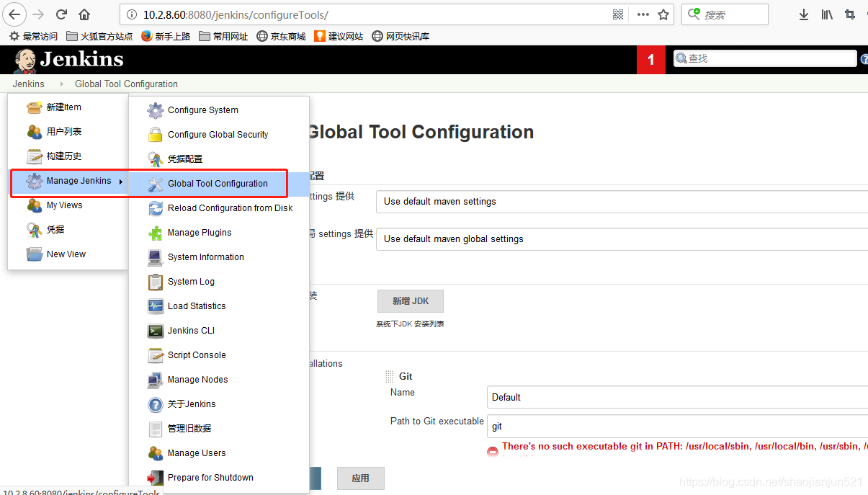Choose Manage Jenkins in the sidebar menu
The image size is (868, 495).
pyautogui.click(x=68, y=181)
